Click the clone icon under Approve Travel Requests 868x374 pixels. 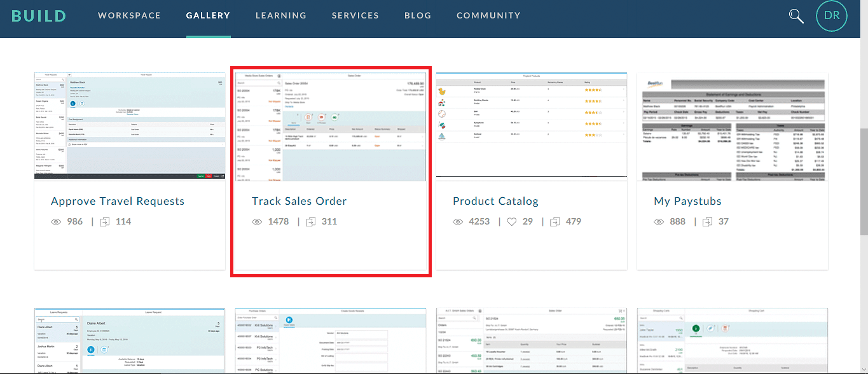pos(105,222)
